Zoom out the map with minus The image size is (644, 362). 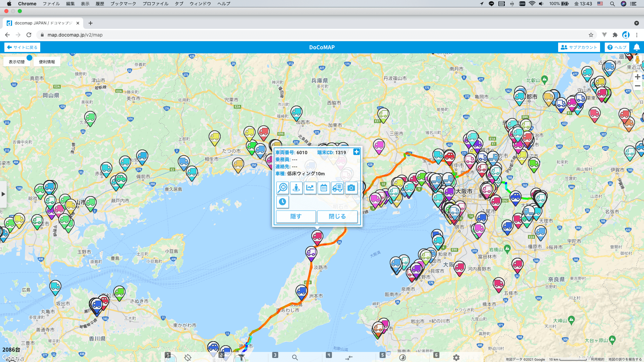tap(637, 86)
